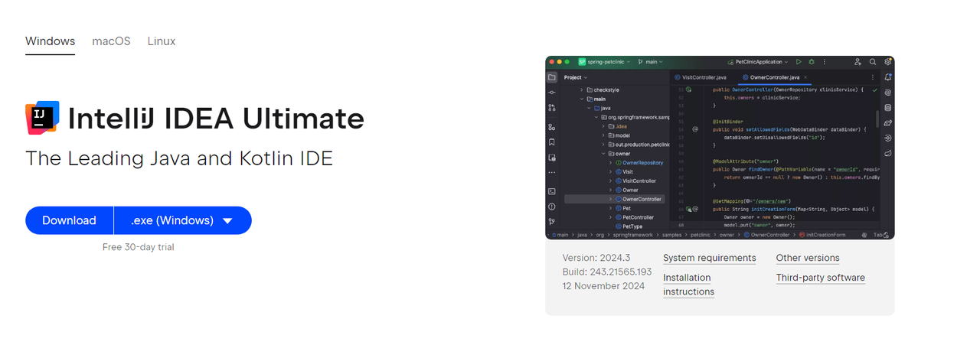Click the IntelliJ IDEA logo icon

42,118
